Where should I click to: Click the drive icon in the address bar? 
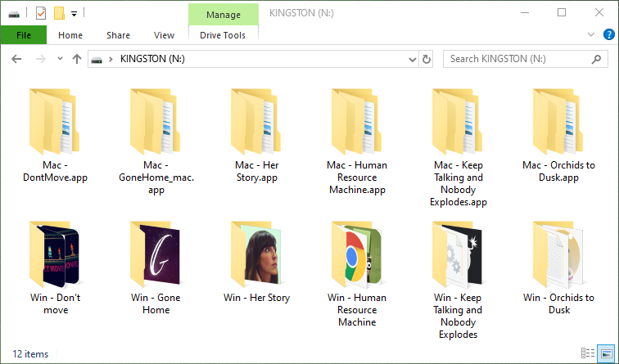pyautogui.click(x=97, y=60)
